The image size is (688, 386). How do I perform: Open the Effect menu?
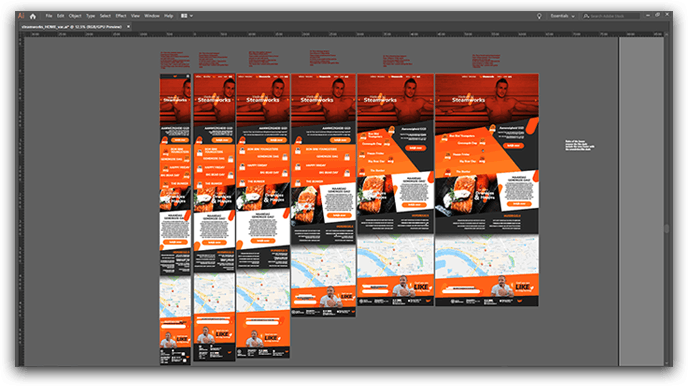coord(121,16)
